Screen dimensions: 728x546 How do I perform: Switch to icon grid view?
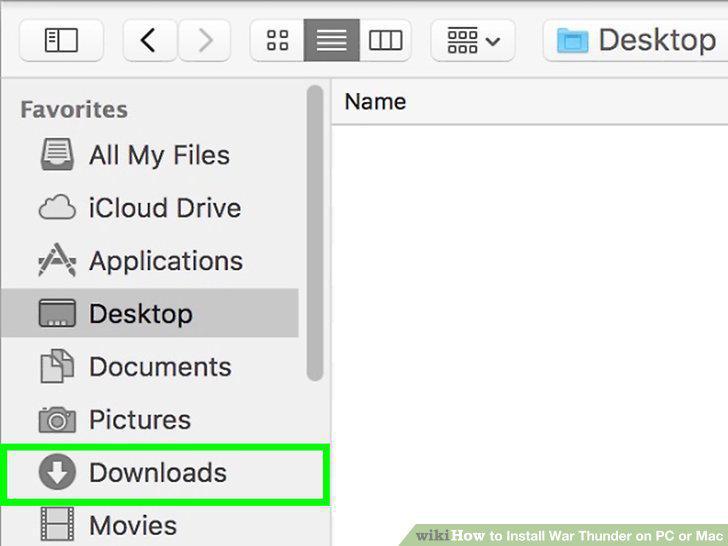point(277,40)
